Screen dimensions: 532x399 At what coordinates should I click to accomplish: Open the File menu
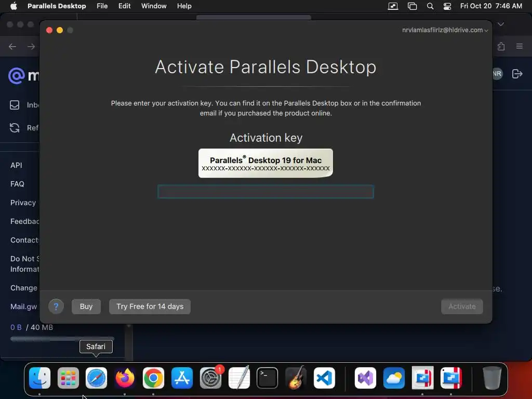102,6
